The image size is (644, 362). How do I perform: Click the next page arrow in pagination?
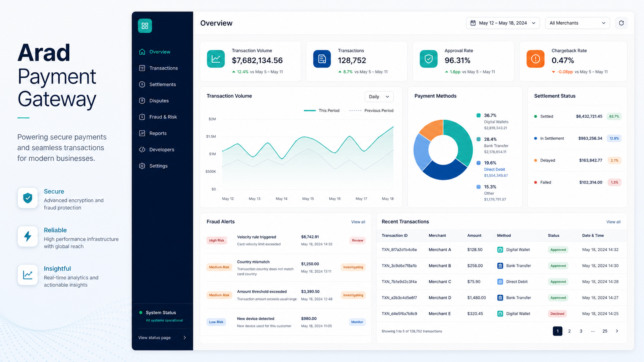(617, 331)
